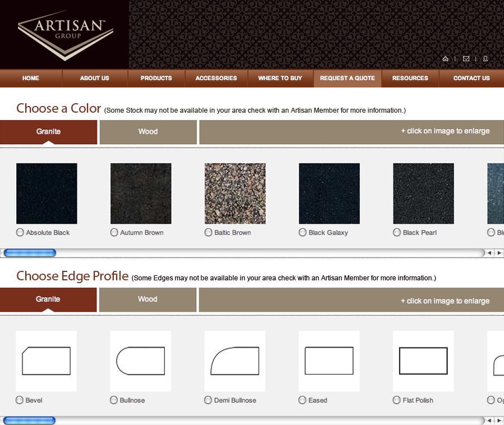Viewport: 504px width, 425px height.
Task: Click color list scrollbar thumb
Action: (30, 253)
